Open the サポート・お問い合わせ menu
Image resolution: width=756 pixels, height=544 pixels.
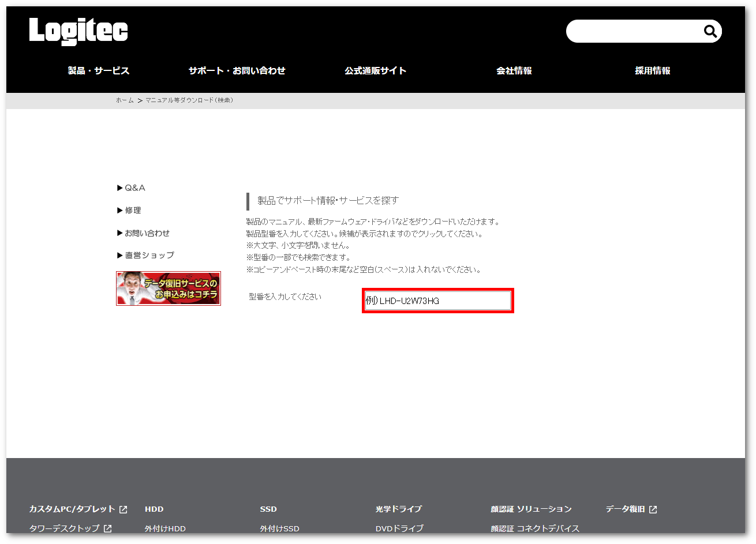coord(237,70)
